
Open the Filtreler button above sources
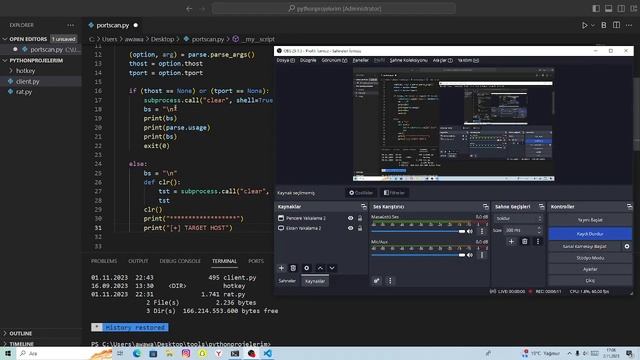pos(394,193)
